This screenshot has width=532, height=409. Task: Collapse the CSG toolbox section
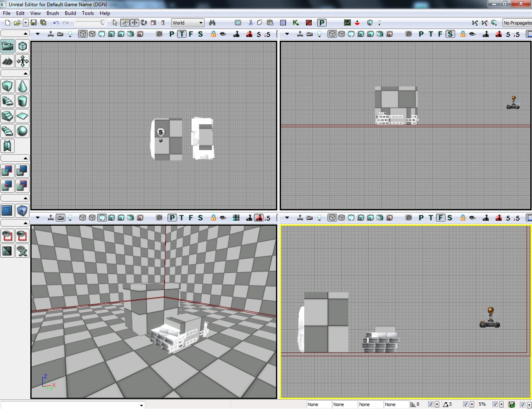click(15, 158)
